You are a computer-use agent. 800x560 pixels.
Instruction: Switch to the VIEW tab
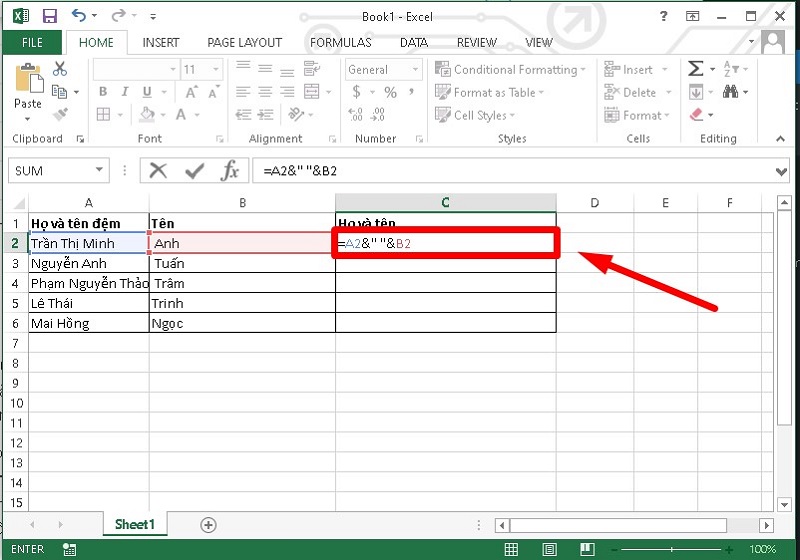point(539,42)
